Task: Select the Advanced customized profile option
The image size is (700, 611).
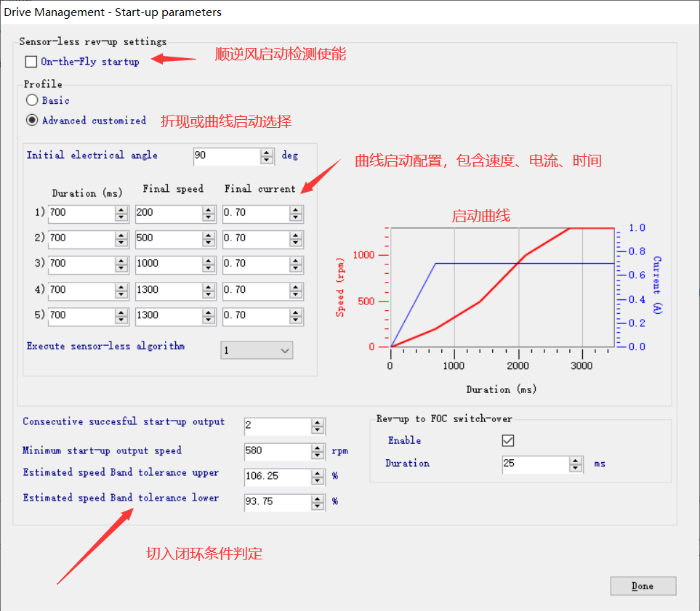Action: [32, 120]
